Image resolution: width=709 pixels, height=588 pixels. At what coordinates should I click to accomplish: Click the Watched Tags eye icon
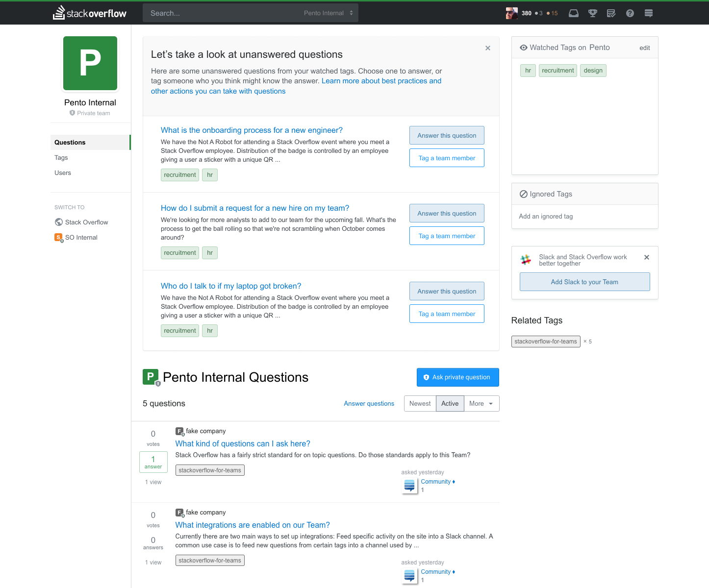tap(524, 48)
